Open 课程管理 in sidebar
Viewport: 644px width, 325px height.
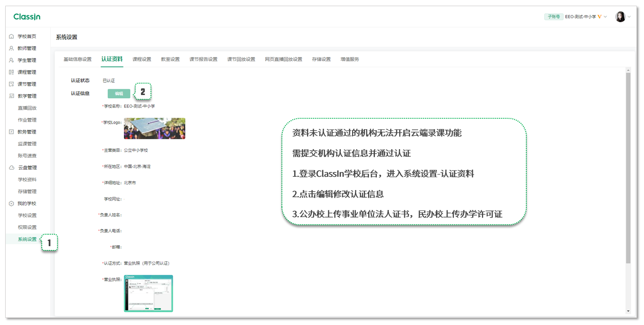tap(27, 72)
